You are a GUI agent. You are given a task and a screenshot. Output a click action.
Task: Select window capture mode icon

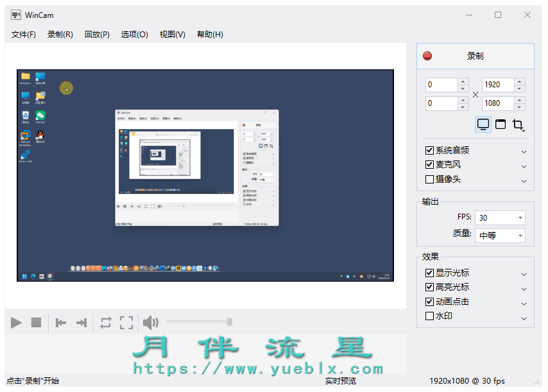[x=501, y=124]
